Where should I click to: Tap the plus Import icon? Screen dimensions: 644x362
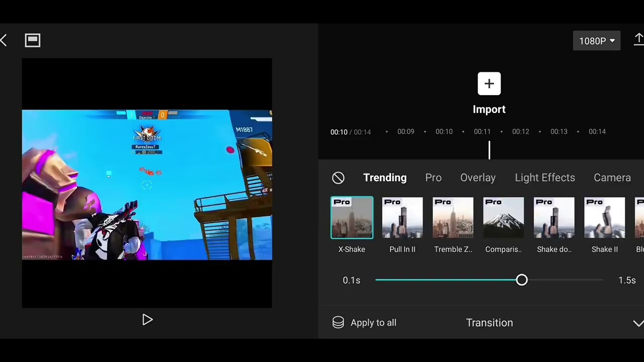point(489,83)
